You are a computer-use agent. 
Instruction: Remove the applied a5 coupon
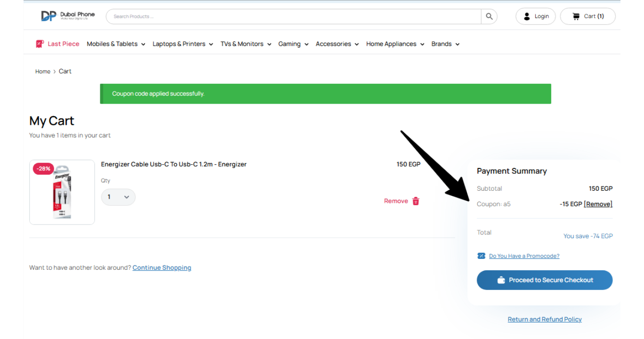[x=598, y=204]
